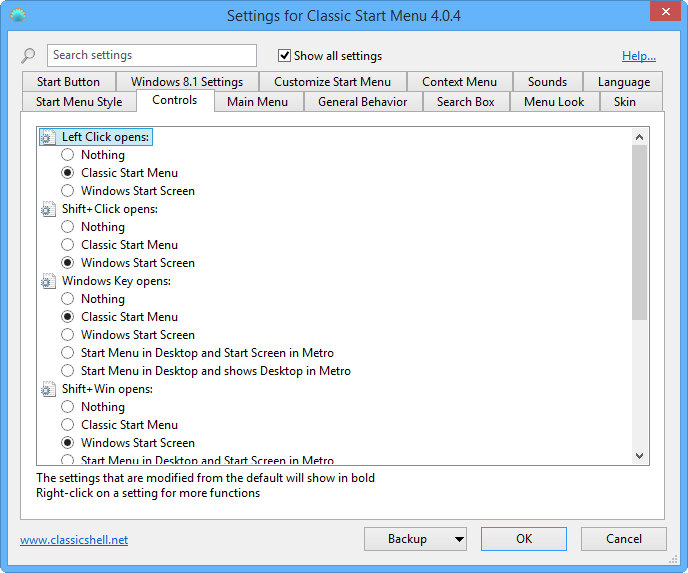The width and height of the screenshot is (688, 573).
Task: Select the Controls tab
Action: coord(175,100)
